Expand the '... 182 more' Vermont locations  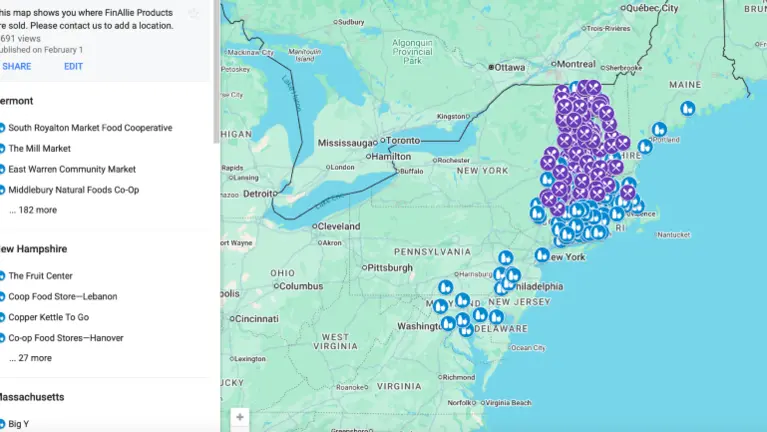point(33,210)
